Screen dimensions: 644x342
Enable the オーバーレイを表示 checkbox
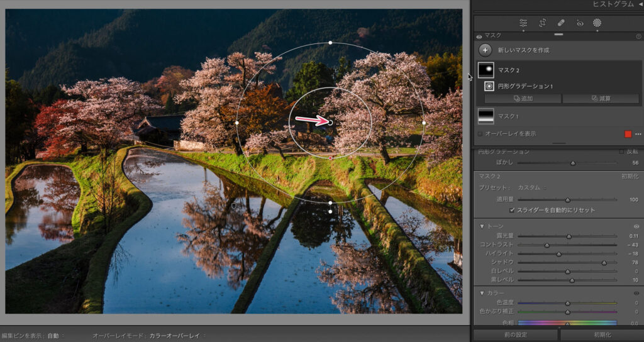pyautogui.click(x=480, y=134)
